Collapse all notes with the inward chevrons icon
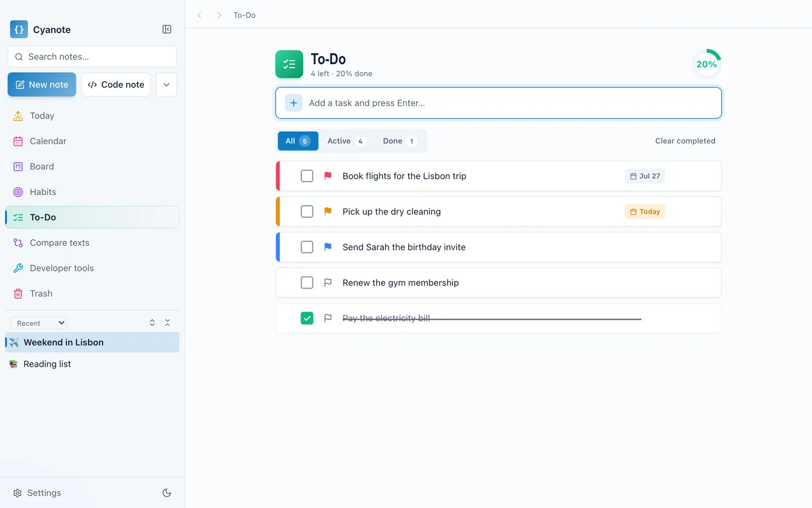 [x=167, y=323]
